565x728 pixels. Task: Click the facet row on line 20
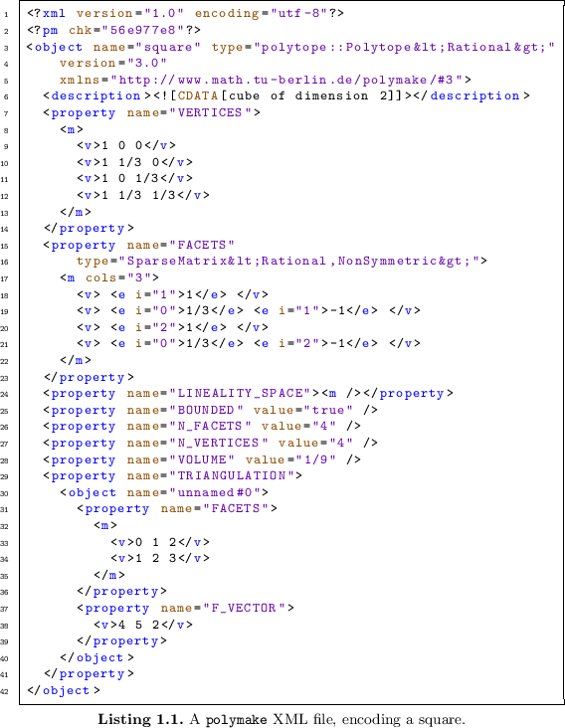pos(173,327)
